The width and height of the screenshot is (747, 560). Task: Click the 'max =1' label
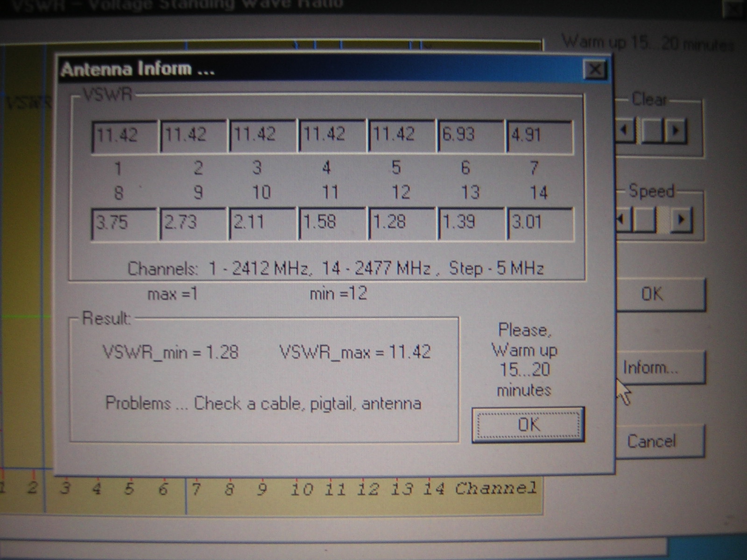click(x=173, y=294)
